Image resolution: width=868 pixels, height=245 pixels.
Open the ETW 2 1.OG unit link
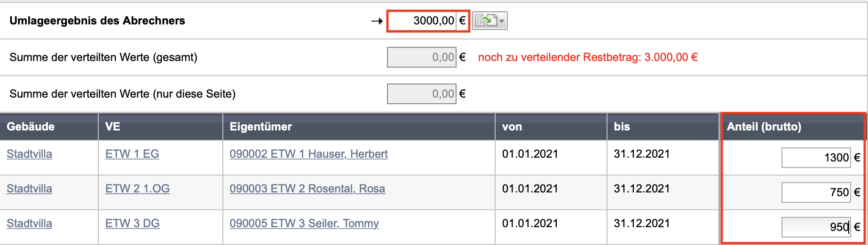point(137,189)
